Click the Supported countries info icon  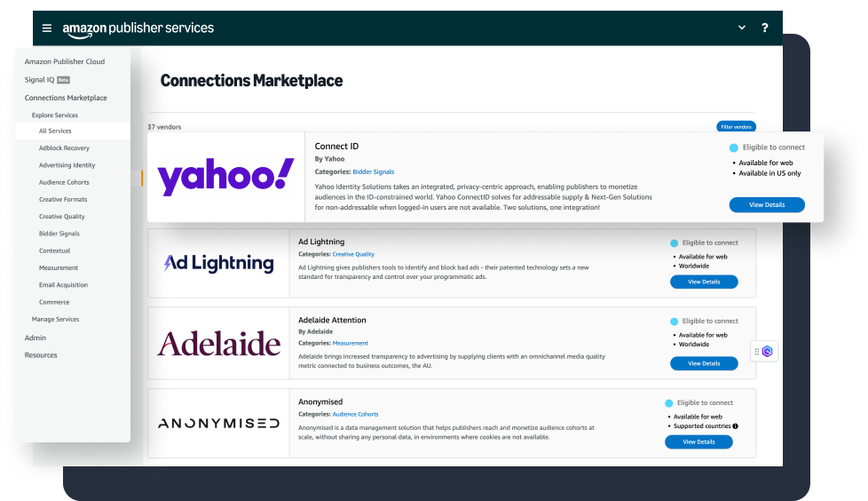pos(736,426)
